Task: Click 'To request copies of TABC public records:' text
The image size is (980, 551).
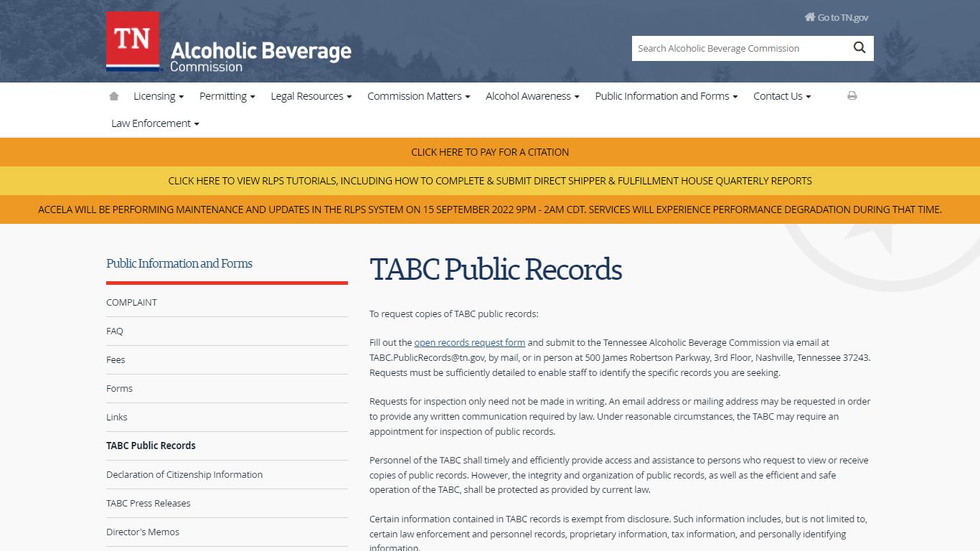Action: (x=453, y=314)
